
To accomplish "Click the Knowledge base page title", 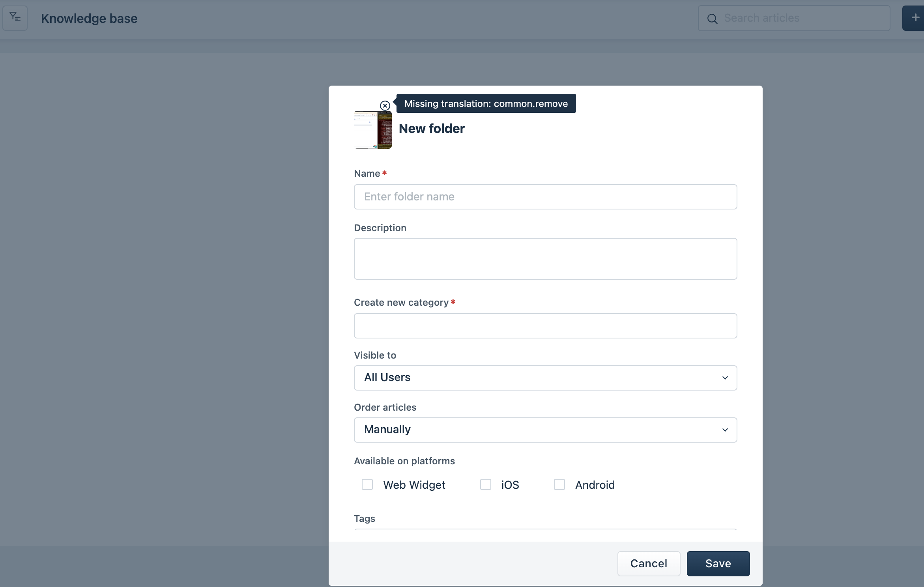I will click(x=89, y=19).
